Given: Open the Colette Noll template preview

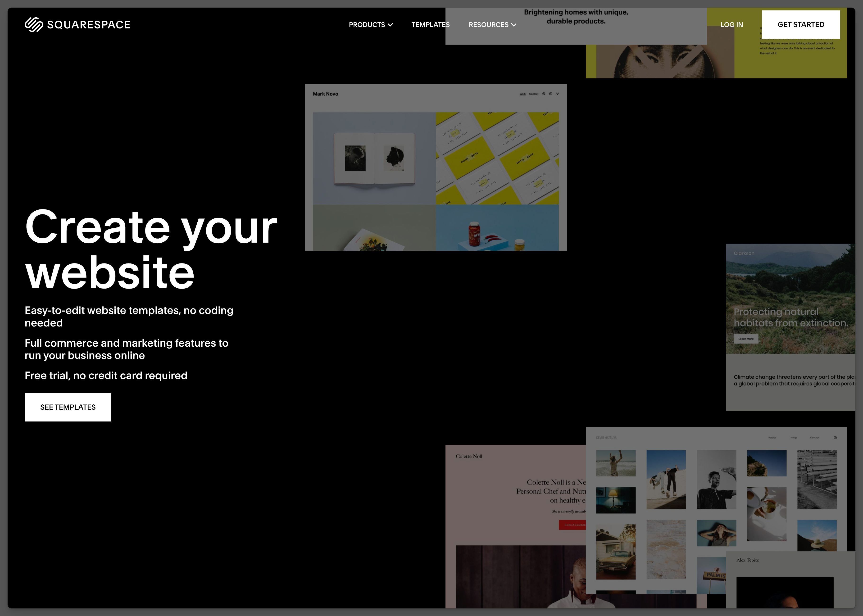Looking at the screenshot, I should pos(515,526).
